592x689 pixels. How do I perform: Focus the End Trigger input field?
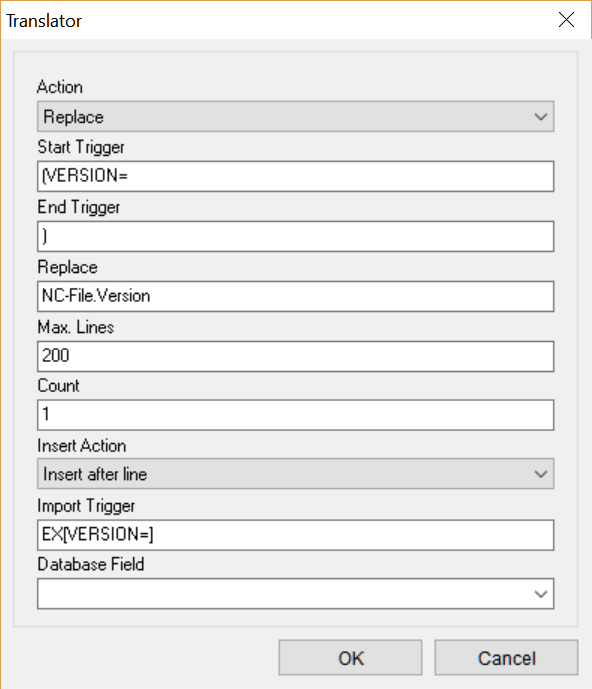click(x=295, y=236)
